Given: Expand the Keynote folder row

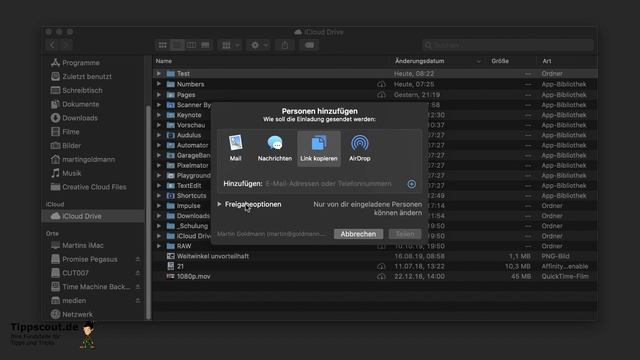Looking at the screenshot, I should point(159,115).
